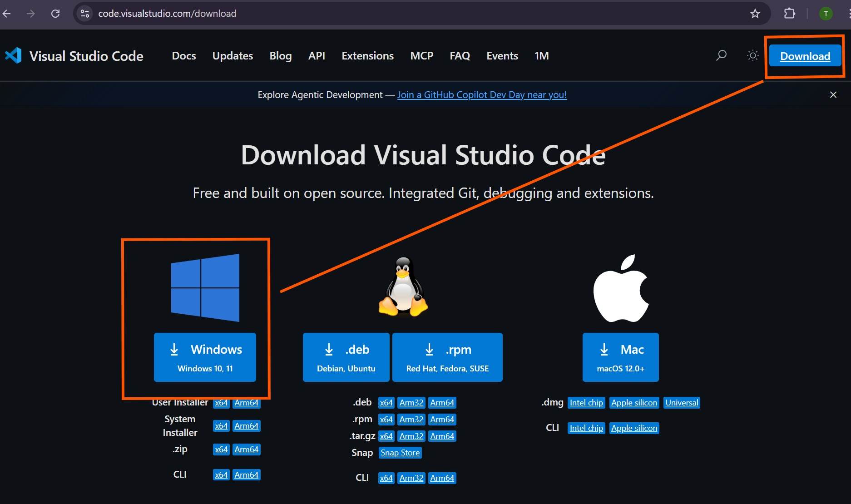Open the Events navigation link

(x=502, y=55)
